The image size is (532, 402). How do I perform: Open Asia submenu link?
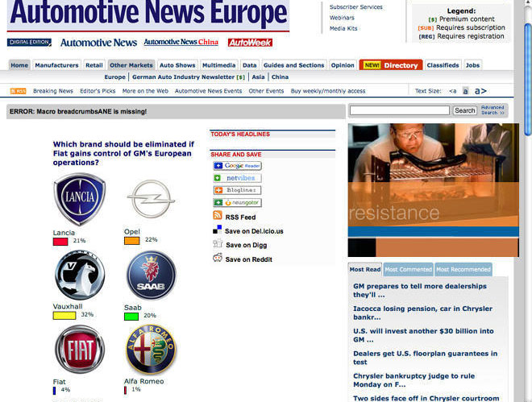click(258, 77)
